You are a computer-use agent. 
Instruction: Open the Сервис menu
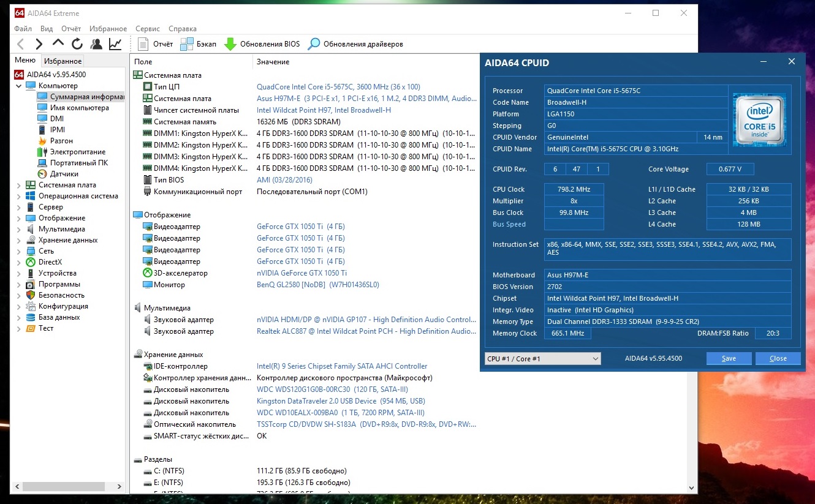148,29
